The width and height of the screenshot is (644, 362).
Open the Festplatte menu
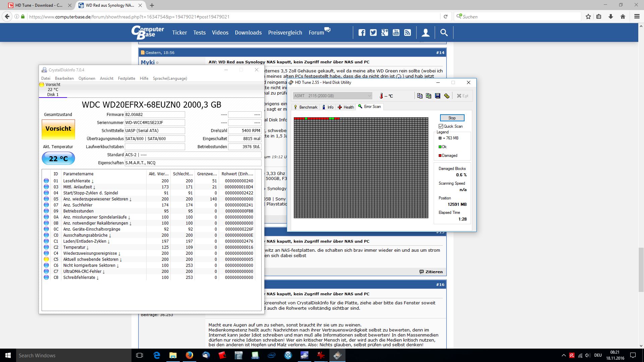[x=126, y=78]
